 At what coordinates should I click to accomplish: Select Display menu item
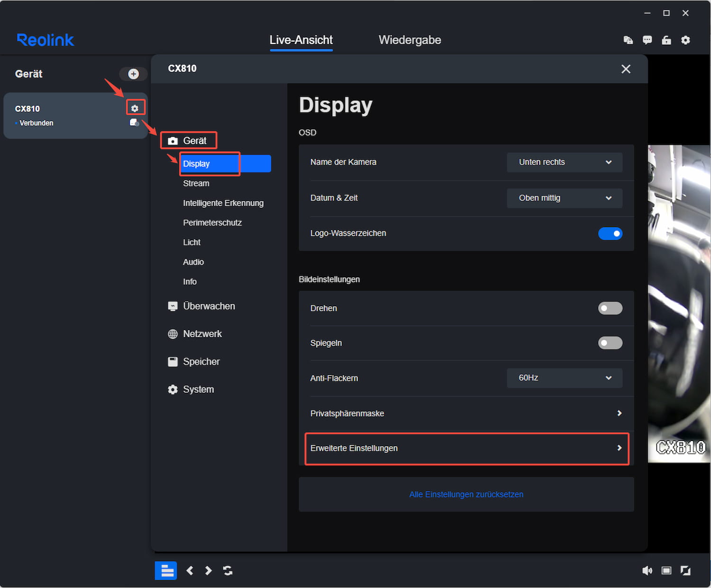point(226,164)
